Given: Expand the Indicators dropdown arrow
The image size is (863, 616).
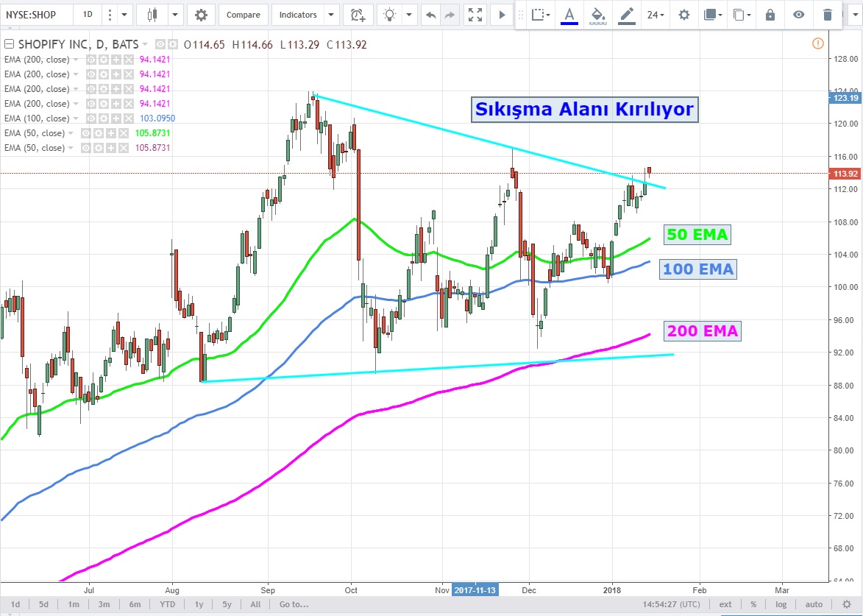Looking at the screenshot, I should pos(331,15).
